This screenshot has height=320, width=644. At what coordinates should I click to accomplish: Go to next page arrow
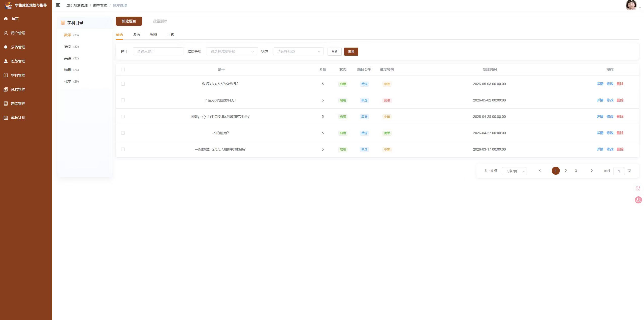coord(592,171)
